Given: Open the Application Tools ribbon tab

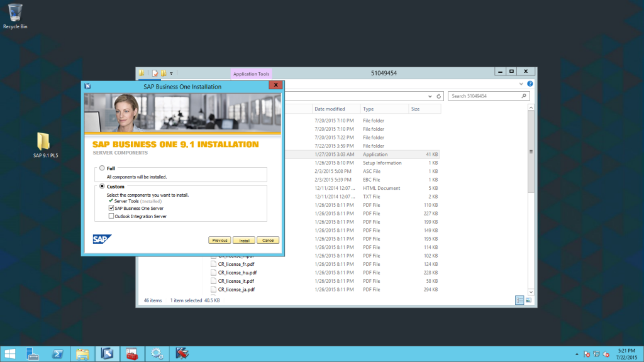Looking at the screenshot, I should pos(251,74).
